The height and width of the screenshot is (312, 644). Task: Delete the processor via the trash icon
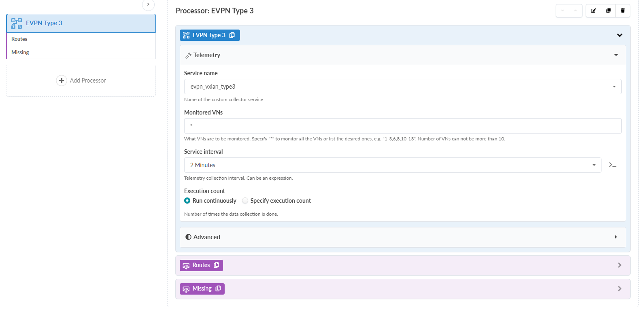click(623, 11)
